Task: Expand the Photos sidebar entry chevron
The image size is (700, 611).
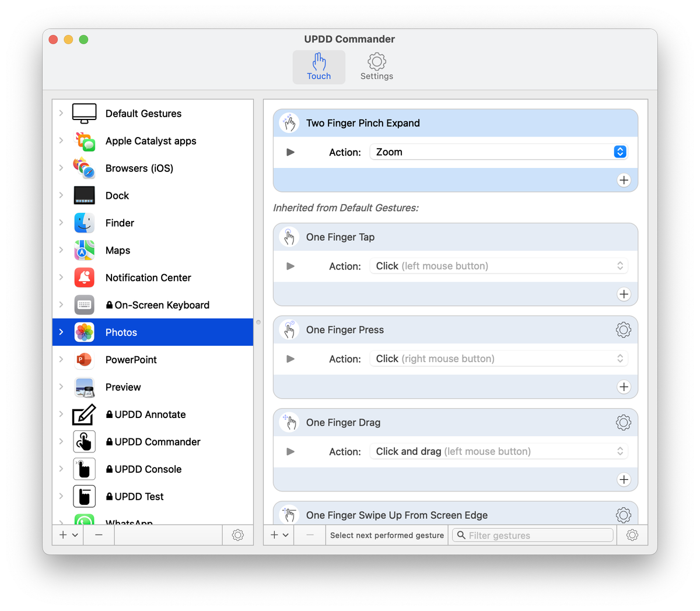Action: click(61, 332)
